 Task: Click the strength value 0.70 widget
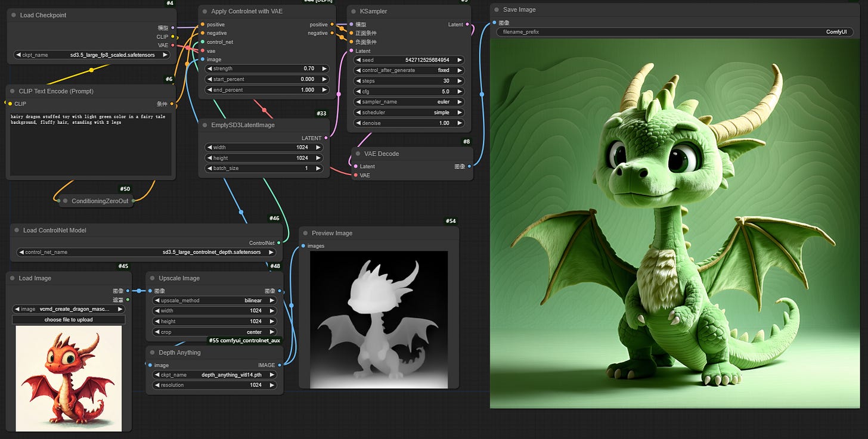tap(266, 68)
